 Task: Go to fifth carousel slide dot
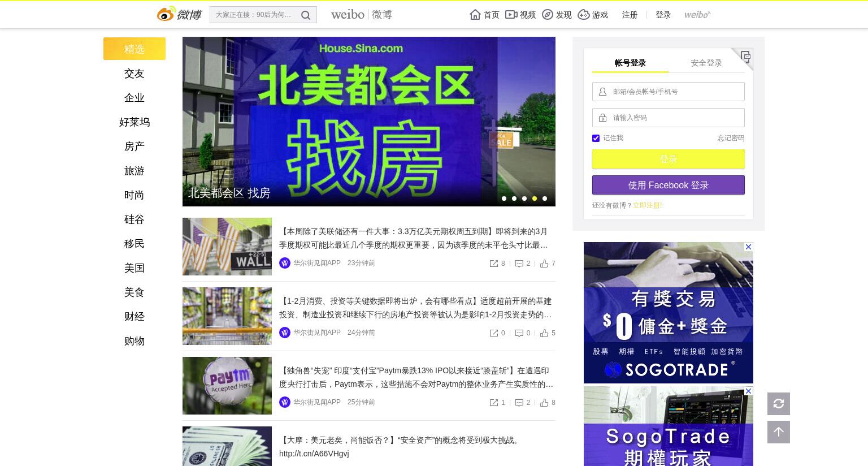(x=545, y=199)
